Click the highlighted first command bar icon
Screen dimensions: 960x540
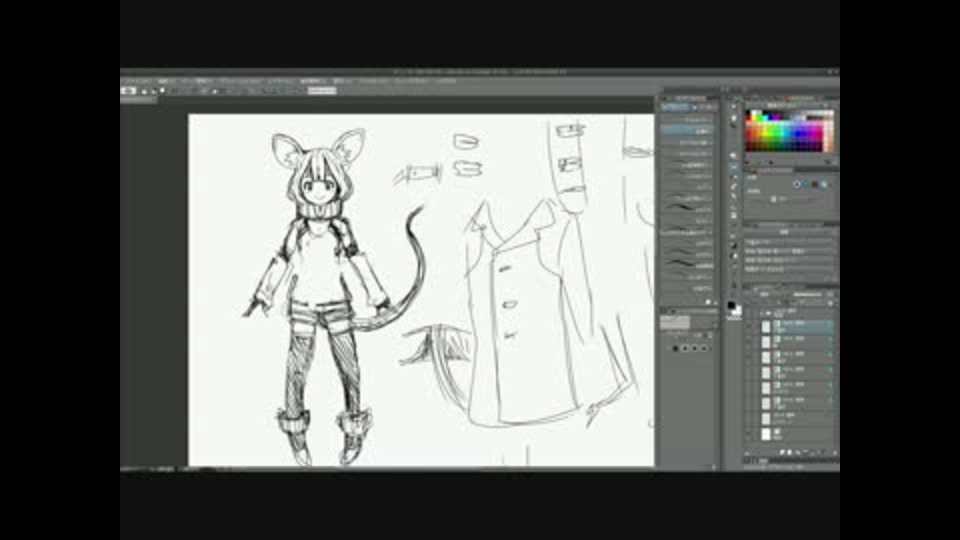(x=128, y=91)
